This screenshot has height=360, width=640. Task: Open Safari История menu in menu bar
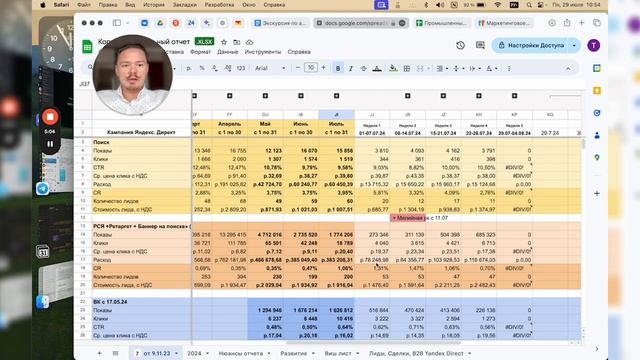pyautogui.click(x=153, y=5)
